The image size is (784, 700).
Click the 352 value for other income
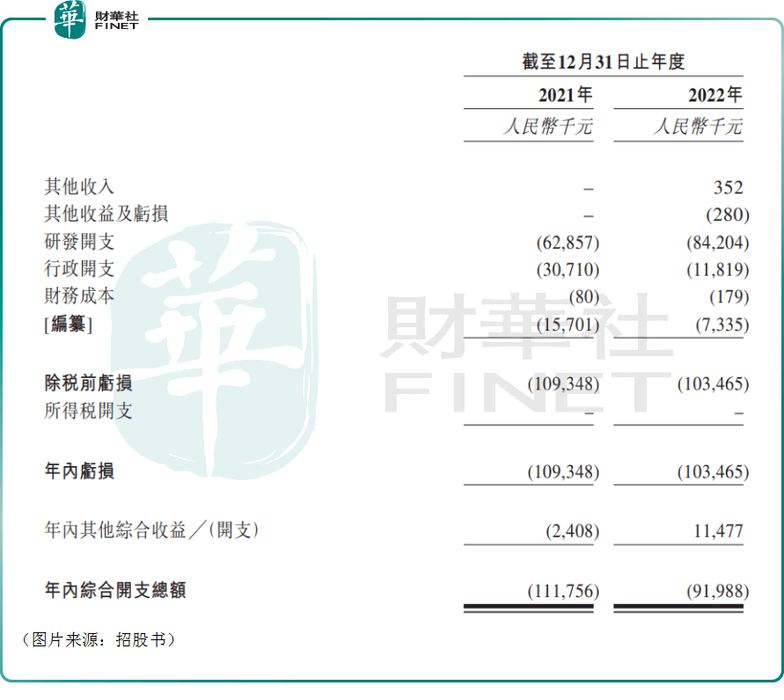click(x=729, y=188)
